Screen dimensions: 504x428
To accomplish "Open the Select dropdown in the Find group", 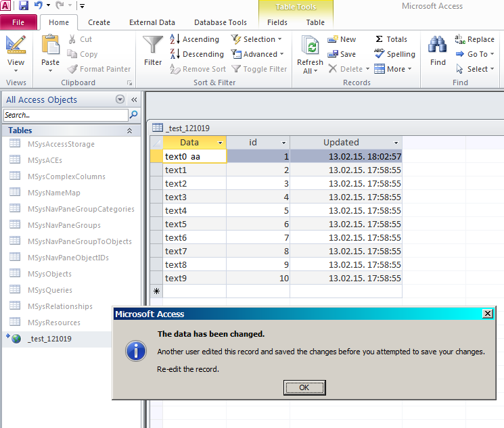I will [492, 69].
